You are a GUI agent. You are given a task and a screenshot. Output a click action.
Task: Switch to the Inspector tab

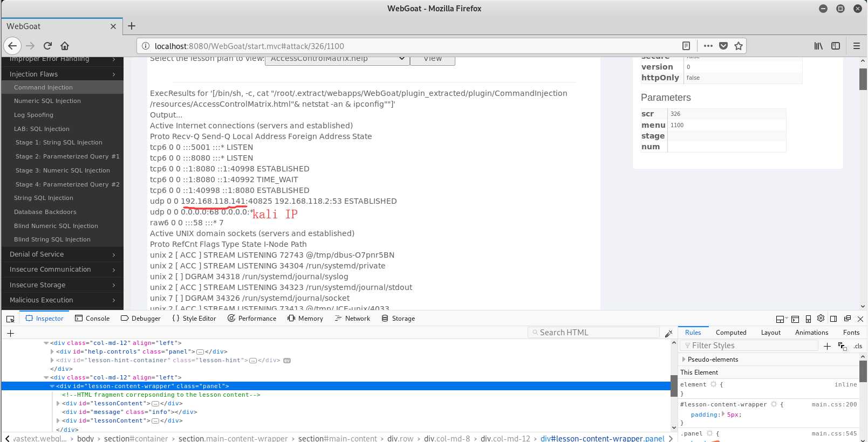coord(44,319)
